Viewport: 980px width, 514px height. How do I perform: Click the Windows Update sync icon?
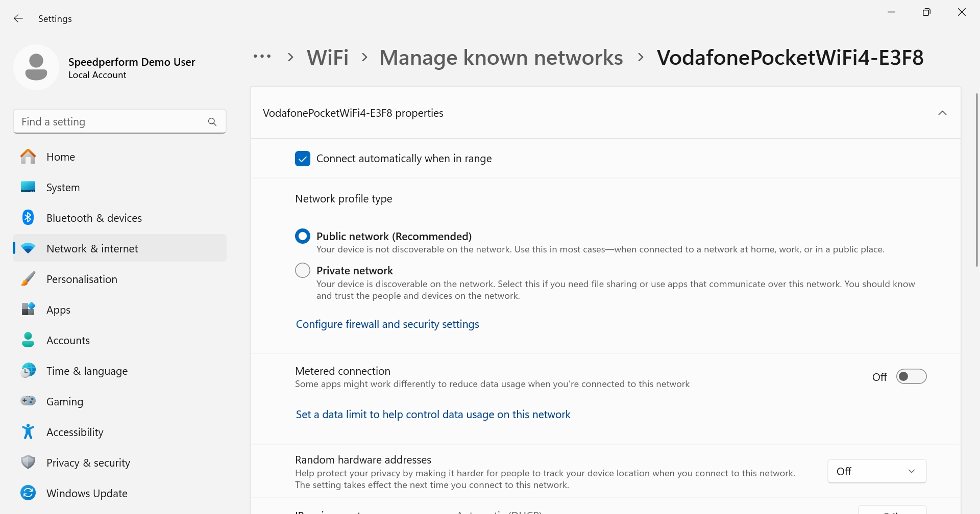(x=28, y=493)
